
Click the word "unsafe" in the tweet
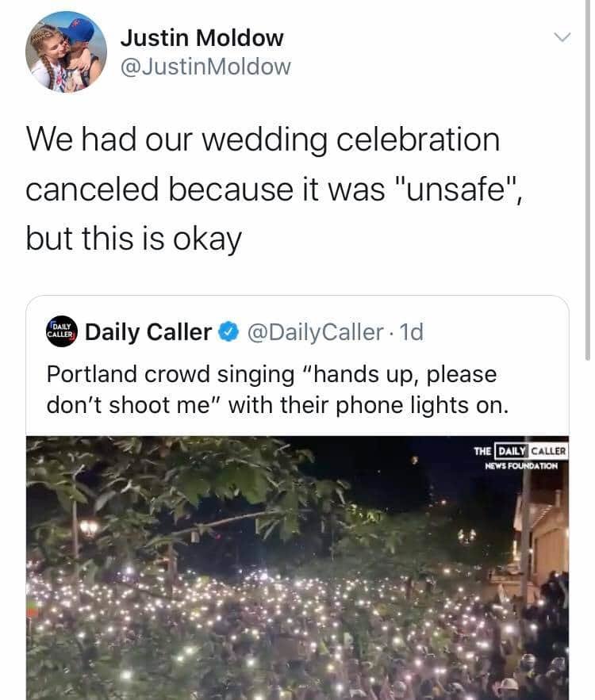450,189
